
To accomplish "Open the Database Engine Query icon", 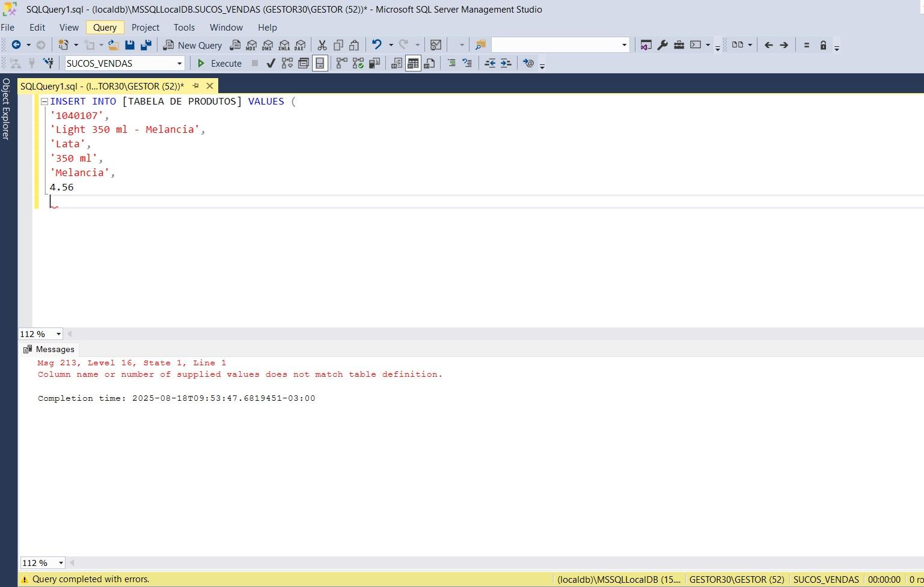I will coord(235,45).
